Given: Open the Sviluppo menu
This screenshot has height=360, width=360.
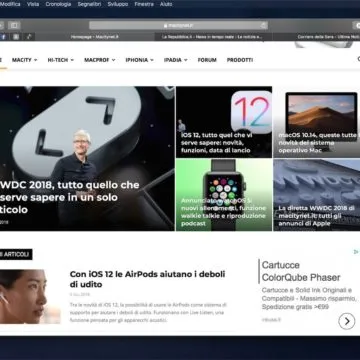Looking at the screenshot, I should [118, 4].
